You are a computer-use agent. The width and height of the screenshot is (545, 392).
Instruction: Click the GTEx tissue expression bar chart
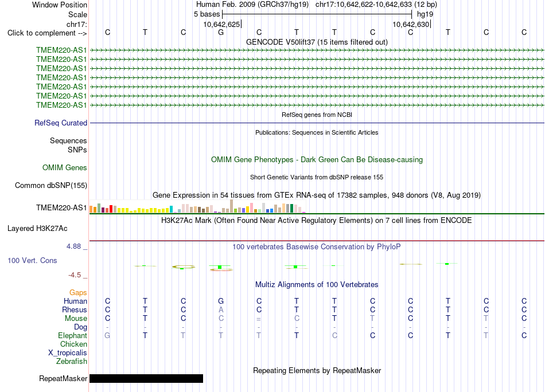tap(197, 206)
